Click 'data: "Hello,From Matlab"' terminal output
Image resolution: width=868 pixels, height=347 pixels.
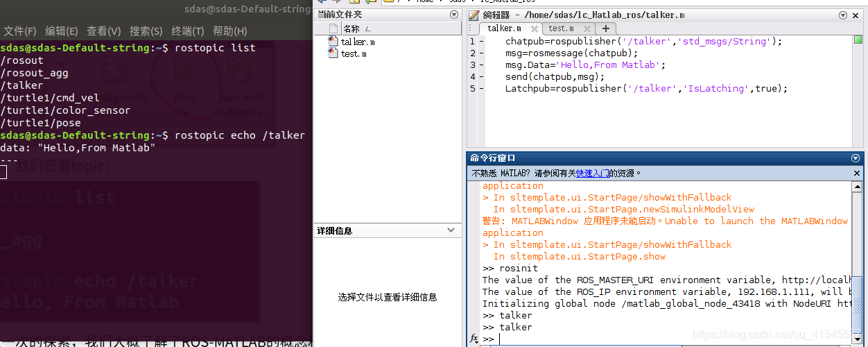click(78, 148)
